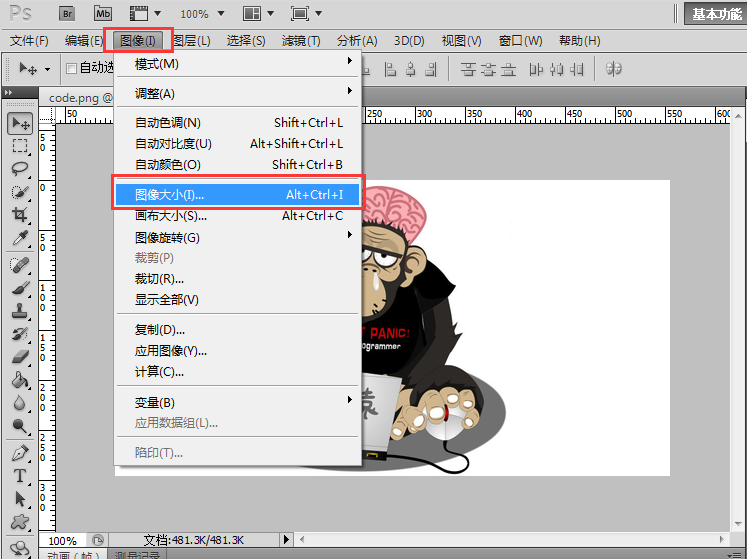The image size is (747, 559).
Task: Open the screen mode icon
Action: 300,13
